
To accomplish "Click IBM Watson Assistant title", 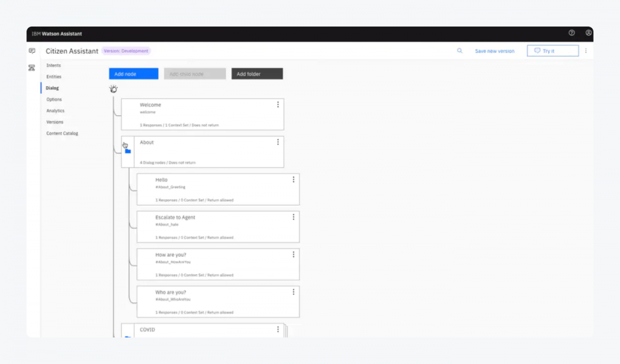I will [x=57, y=34].
